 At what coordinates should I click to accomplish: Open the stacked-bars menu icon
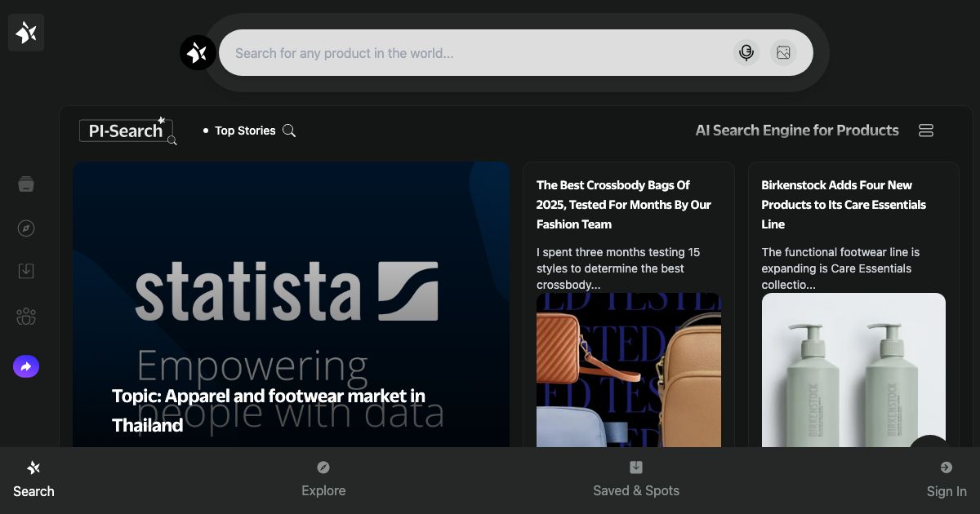[926, 131]
